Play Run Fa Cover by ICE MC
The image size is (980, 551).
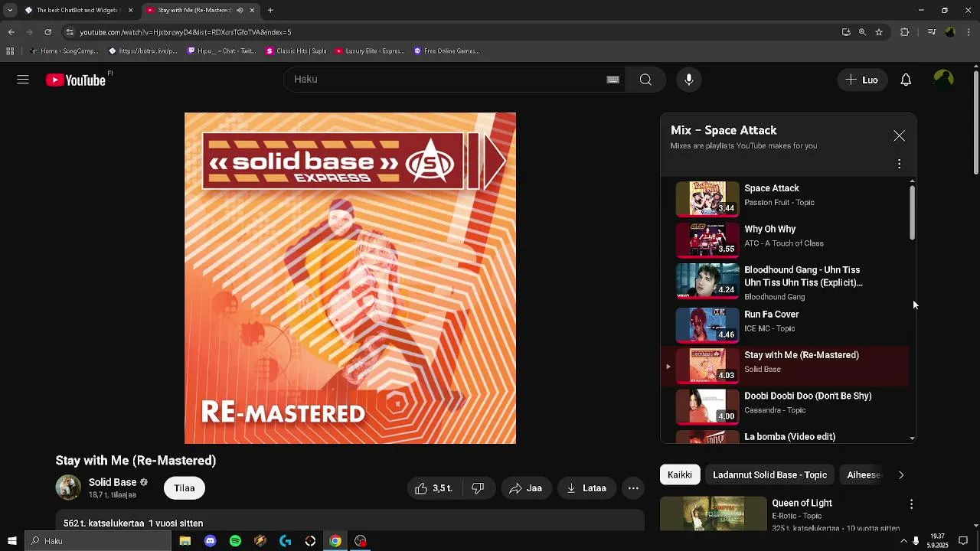pos(785,325)
